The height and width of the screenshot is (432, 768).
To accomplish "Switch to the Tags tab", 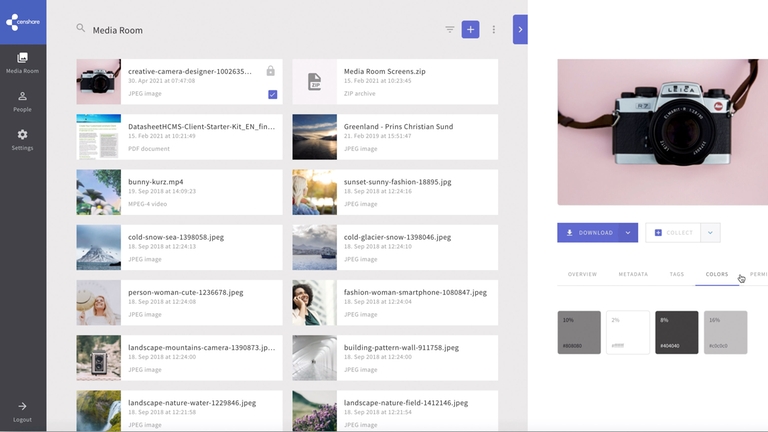I will tap(677, 274).
